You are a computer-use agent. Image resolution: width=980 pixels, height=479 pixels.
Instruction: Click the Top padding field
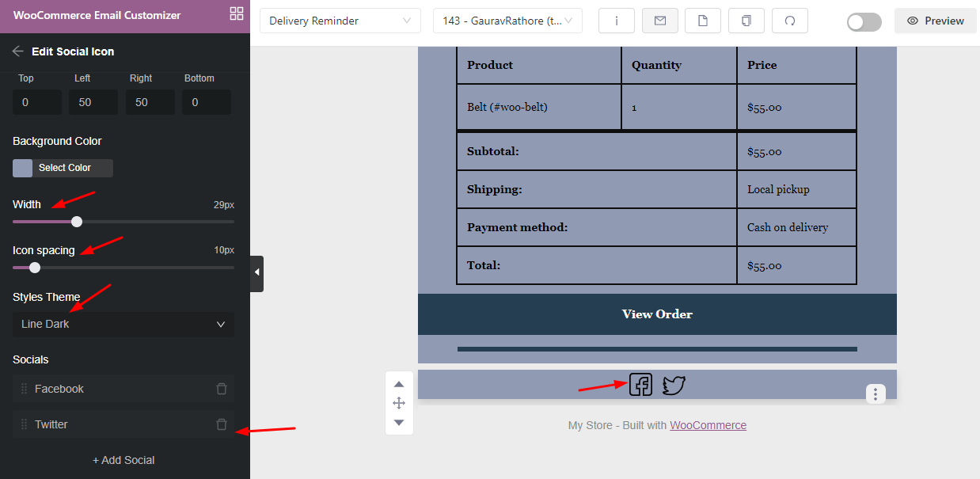[37, 102]
